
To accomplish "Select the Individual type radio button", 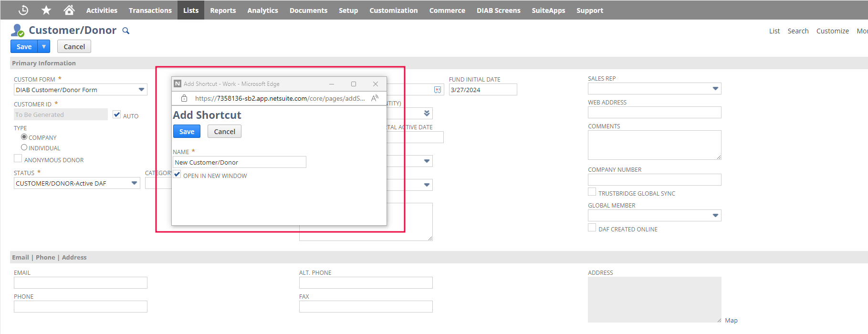I will (x=24, y=147).
